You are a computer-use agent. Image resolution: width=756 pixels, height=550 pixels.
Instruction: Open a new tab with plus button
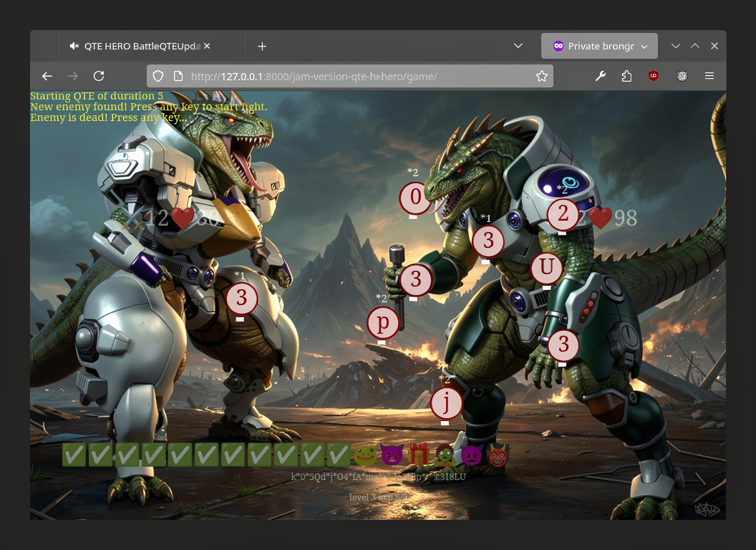pos(262,47)
